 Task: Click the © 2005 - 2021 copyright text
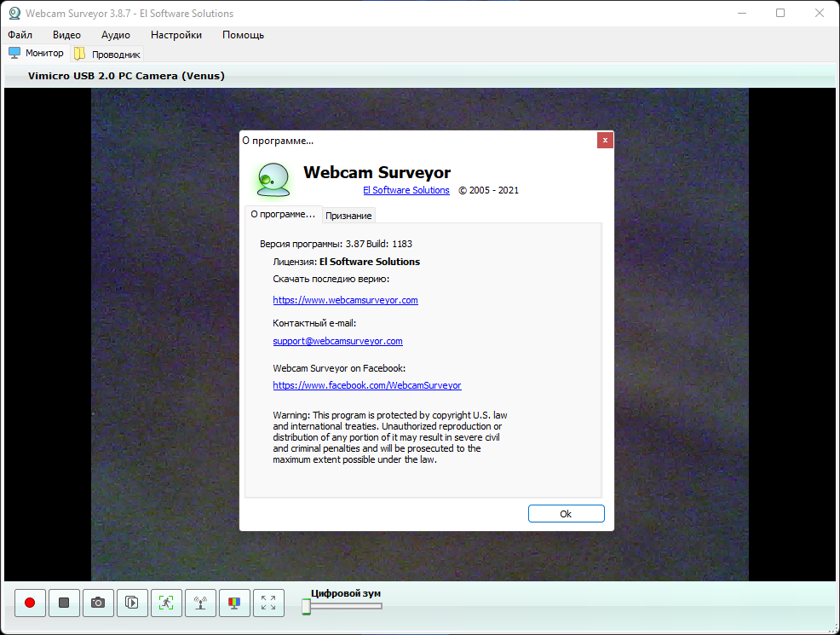pos(488,190)
